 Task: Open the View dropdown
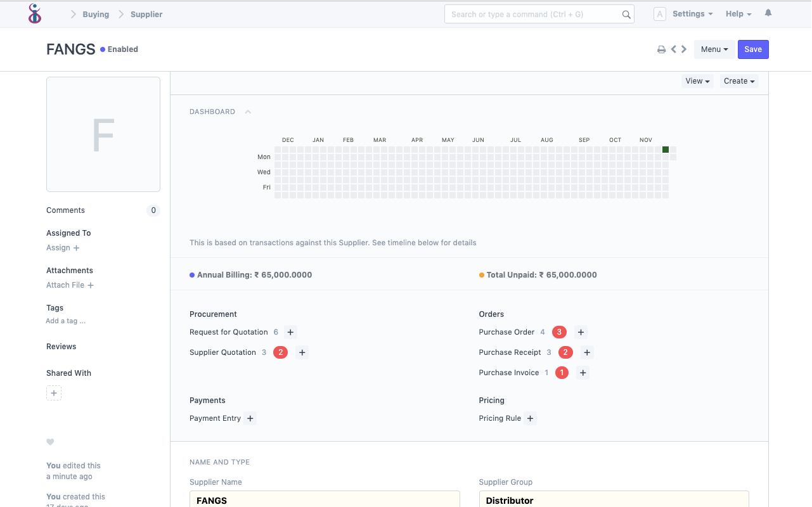click(697, 81)
